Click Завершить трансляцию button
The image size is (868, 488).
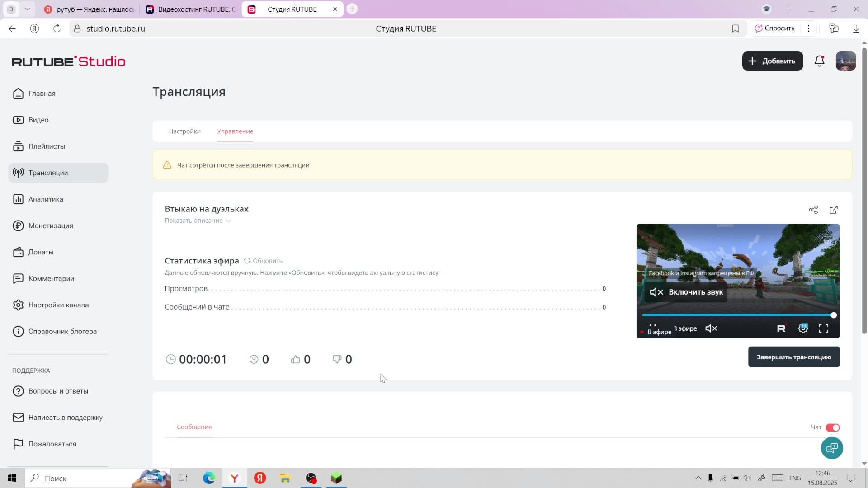(793, 357)
